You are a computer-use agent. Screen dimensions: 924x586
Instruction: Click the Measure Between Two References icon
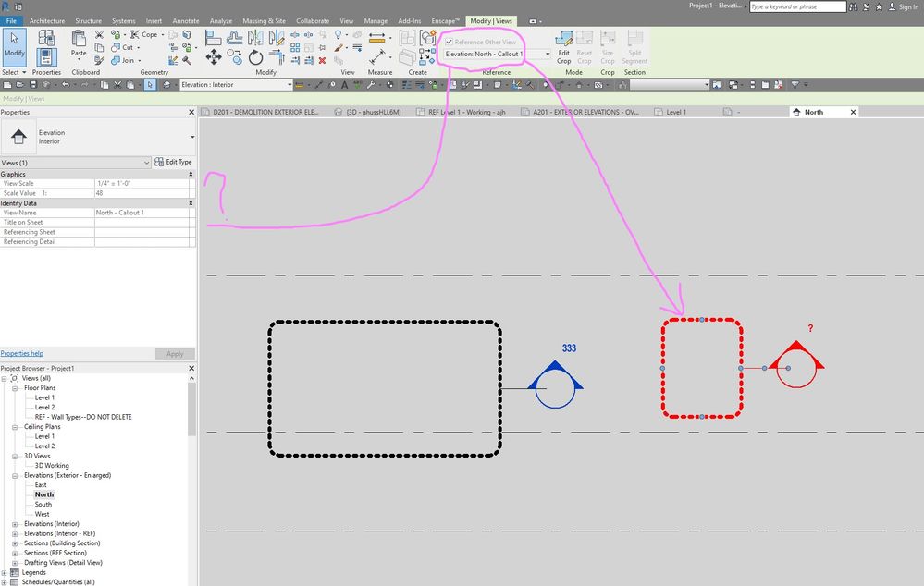pos(377,57)
